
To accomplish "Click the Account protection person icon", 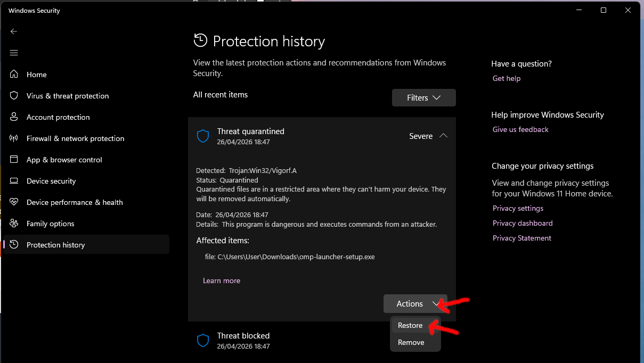I will coord(14,117).
